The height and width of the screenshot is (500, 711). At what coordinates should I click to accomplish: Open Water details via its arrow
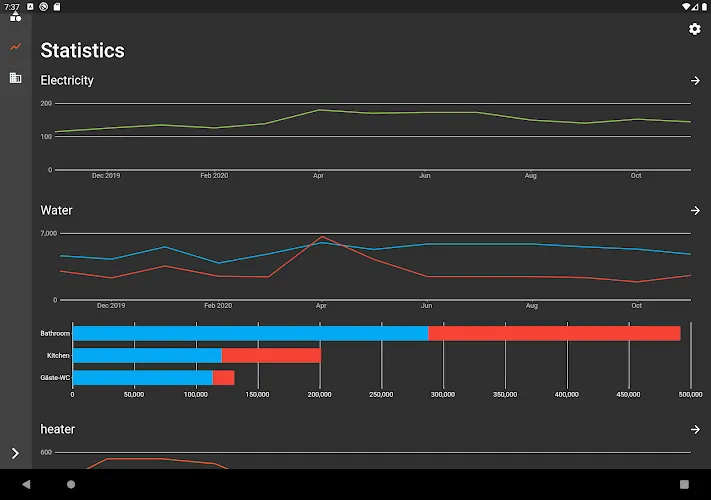pos(695,210)
